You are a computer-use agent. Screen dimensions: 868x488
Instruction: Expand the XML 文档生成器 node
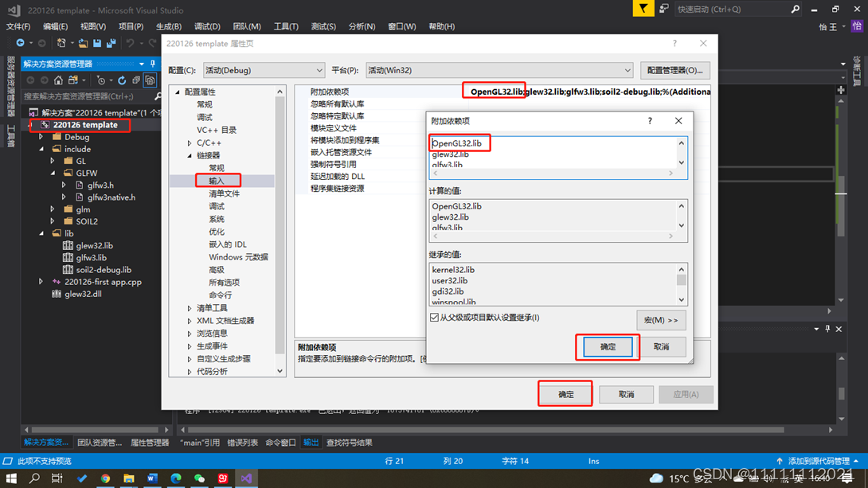click(x=190, y=321)
